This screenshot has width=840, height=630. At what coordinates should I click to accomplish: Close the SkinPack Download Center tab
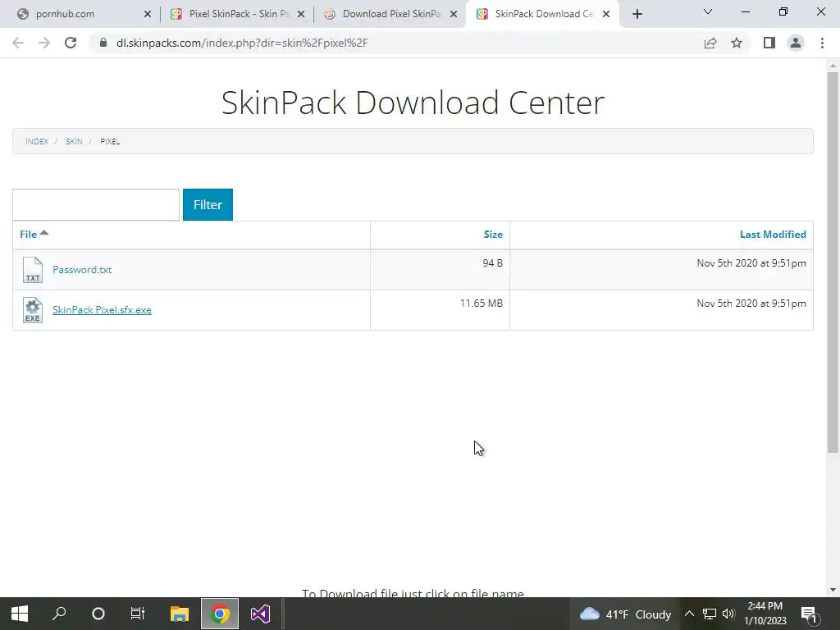[606, 15]
